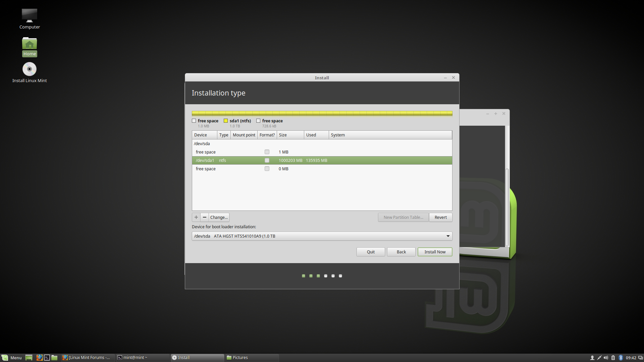644x362 pixels.
Task: Toggle Format checkbox for 0 MB free space
Action: pyautogui.click(x=267, y=169)
